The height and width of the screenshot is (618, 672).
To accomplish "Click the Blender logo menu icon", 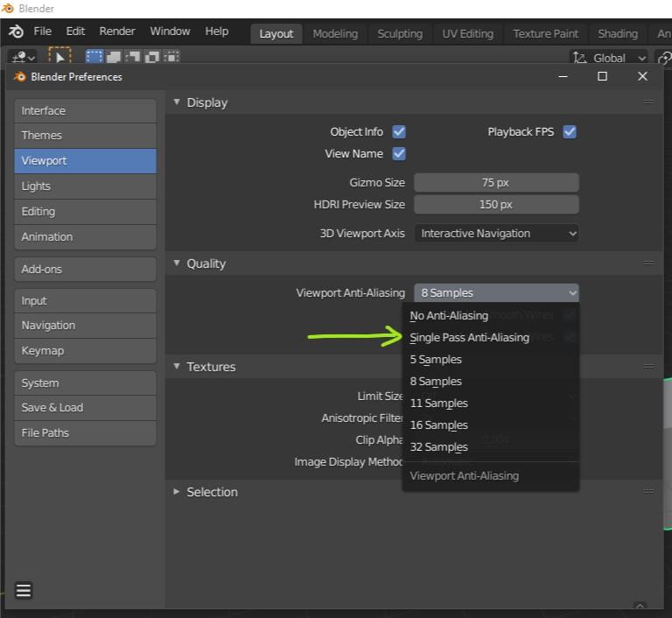I will coord(16,32).
